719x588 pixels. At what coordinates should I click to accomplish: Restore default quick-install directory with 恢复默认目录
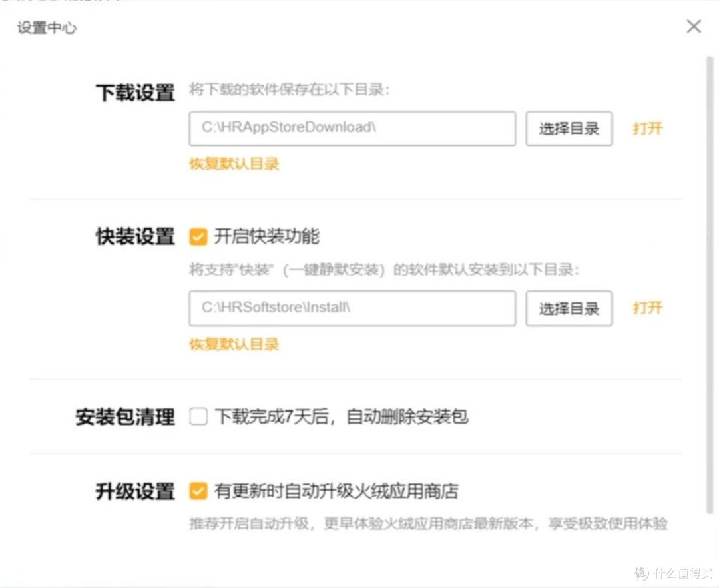(232, 344)
